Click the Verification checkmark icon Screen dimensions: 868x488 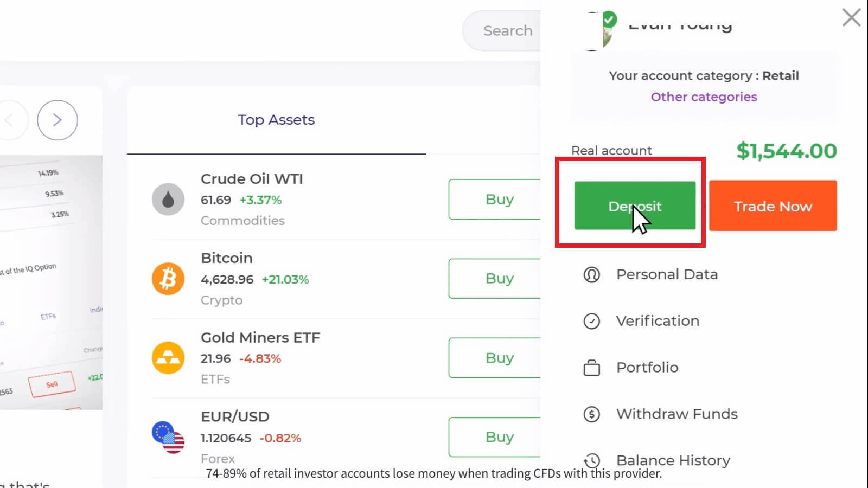(x=592, y=321)
